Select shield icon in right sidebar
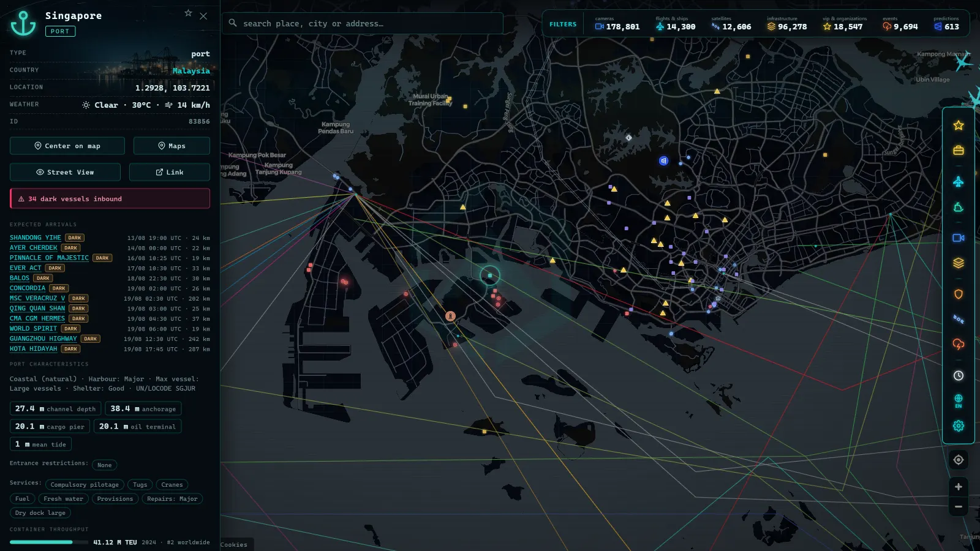The height and width of the screenshot is (551, 980). click(x=959, y=294)
